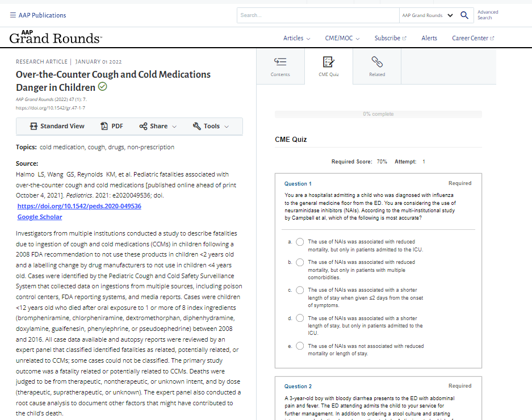Open the Articles menu

click(297, 38)
